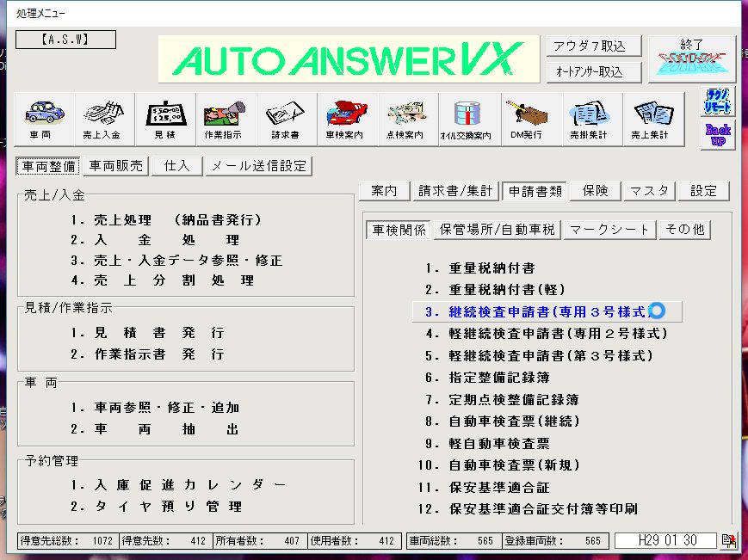This screenshot has width=748, height=560.
Task: Click the H29 01 30 date field
Action: (x=665, y=540)
